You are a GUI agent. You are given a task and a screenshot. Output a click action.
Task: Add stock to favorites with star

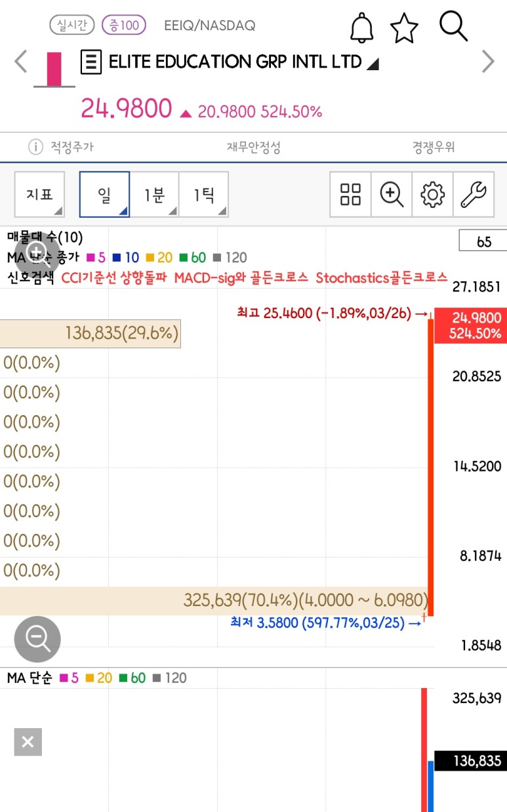[x=404, y=28]
